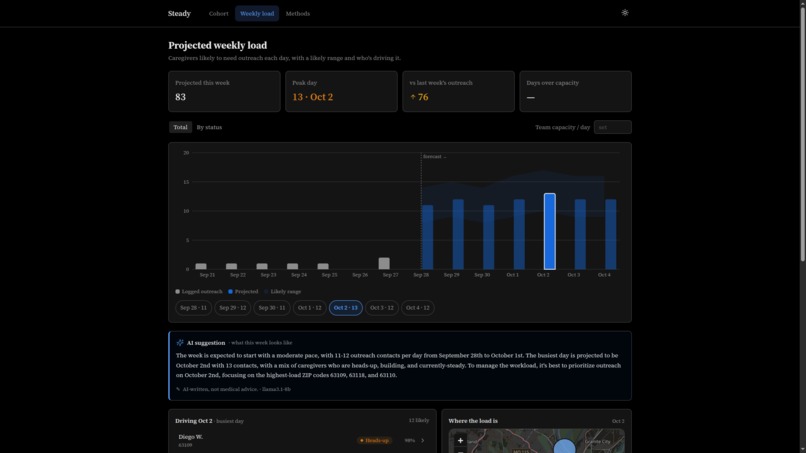806x453 pixels.
Task: Toggle the light/dark theme sun icon
Action: (625, 13)
